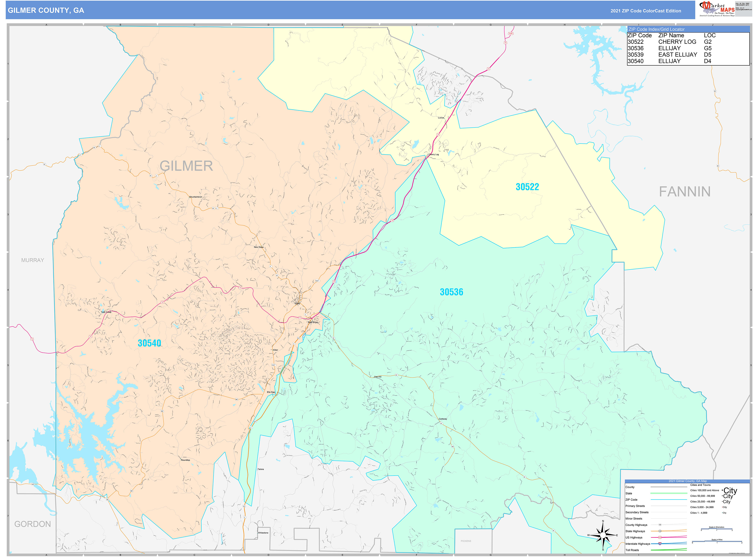Click the 'Mountaintown' place label
The height and width of the screenshot is (557, 756).
(195, 197)
